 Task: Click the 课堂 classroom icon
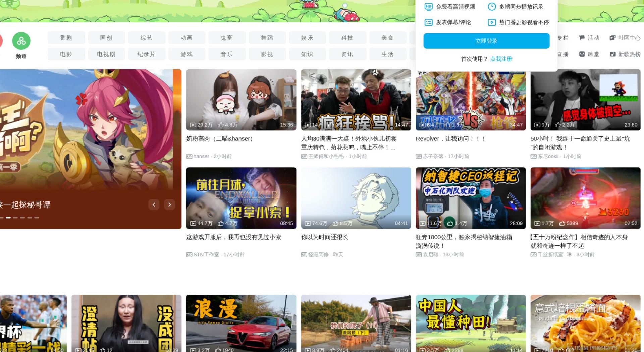click(582, 54)
